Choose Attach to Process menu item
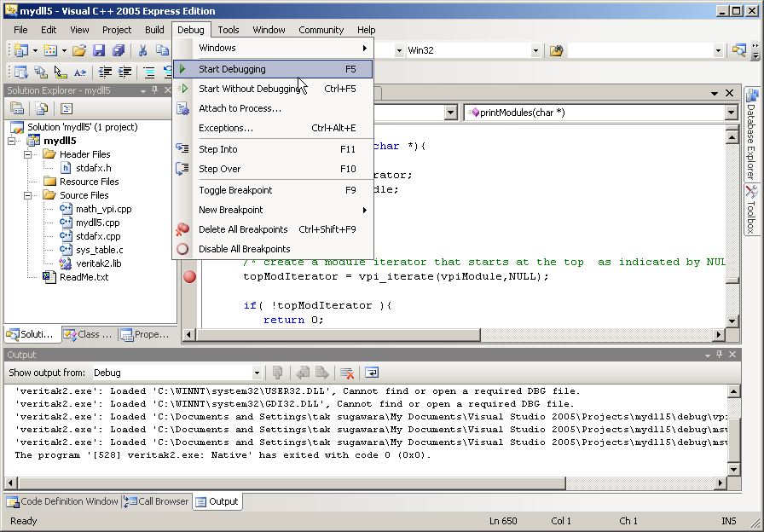Viewport: 764px width, 532px height. tap(273, 108)
